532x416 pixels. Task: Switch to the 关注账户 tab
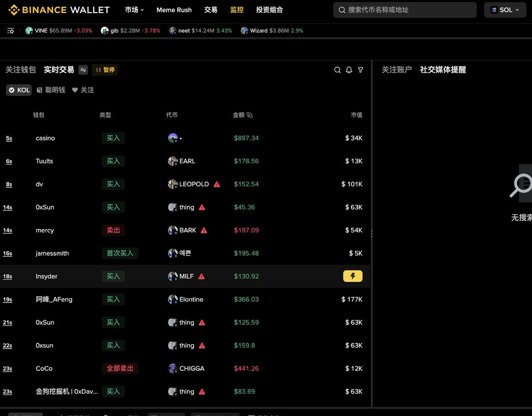(x=397, y=70)
